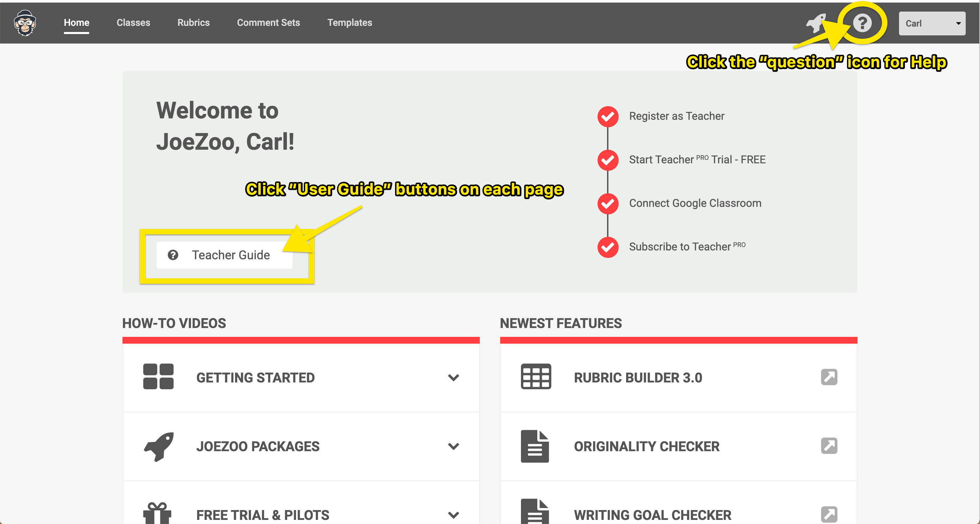The image size is (980, 524).
Task: Open Writing Goal Checker external link icon
Action: 829,514
